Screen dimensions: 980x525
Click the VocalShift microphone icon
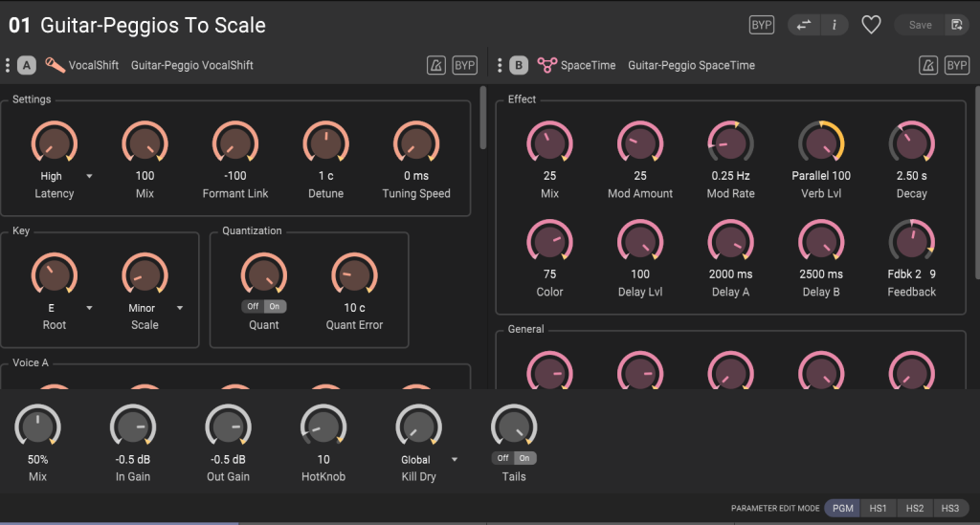(x=55, y=65)
